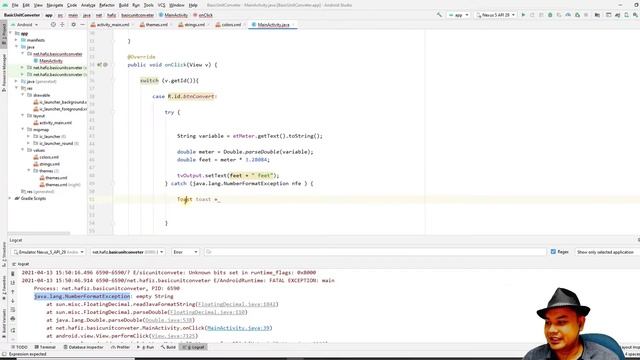640x360 pixels.
Task: Open the Database Inspector tool window
Action: coord(84,347)
